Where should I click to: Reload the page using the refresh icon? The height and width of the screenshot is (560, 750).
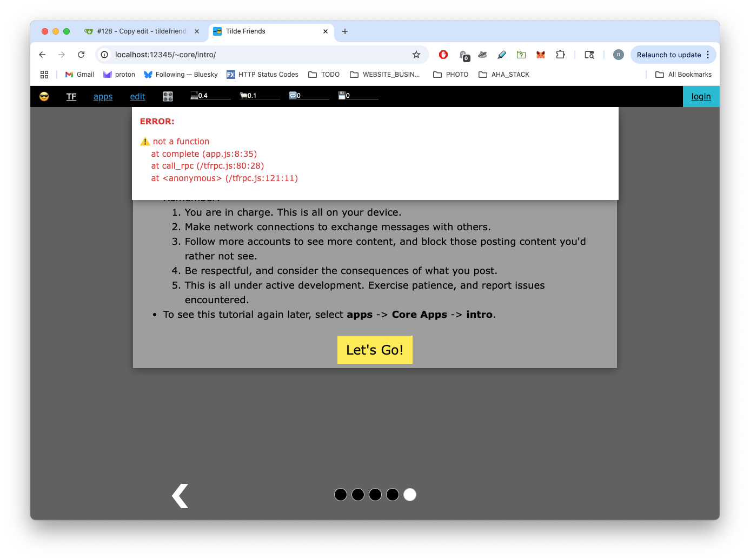click(81, 55)
